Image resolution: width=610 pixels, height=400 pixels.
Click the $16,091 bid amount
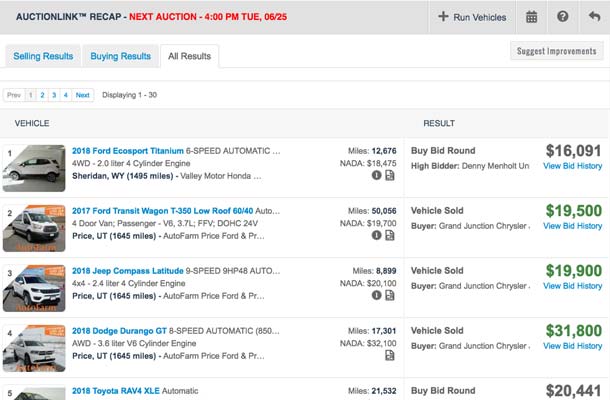pyautogui.click(x=573, y=151)
